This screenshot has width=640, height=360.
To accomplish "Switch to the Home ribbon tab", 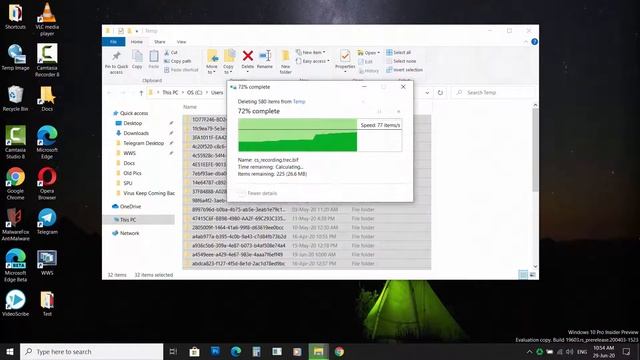I will (137, 42).
